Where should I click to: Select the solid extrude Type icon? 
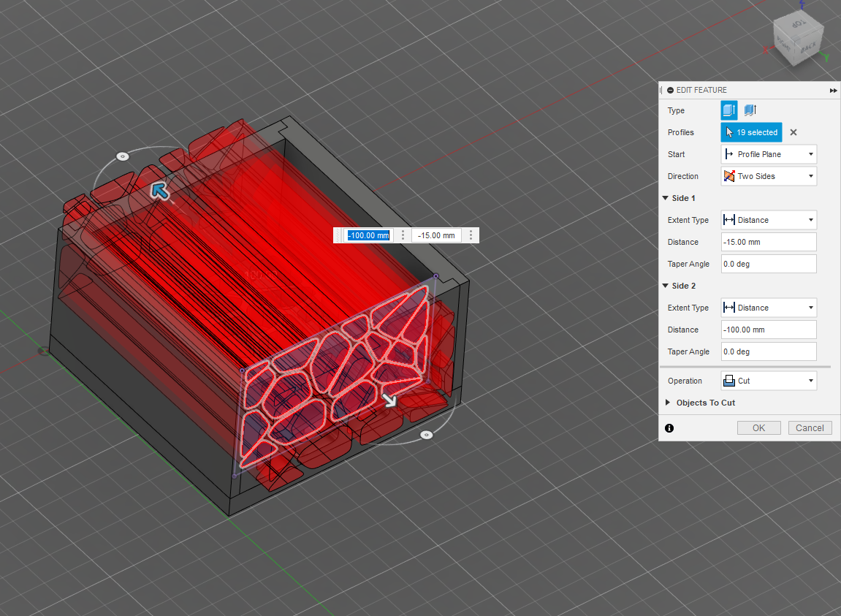728,110
